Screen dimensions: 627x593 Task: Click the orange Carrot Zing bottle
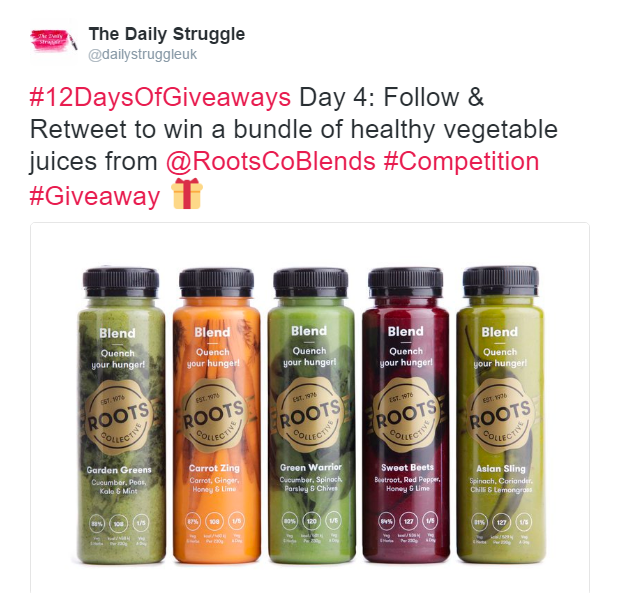[x=216, y=415]
